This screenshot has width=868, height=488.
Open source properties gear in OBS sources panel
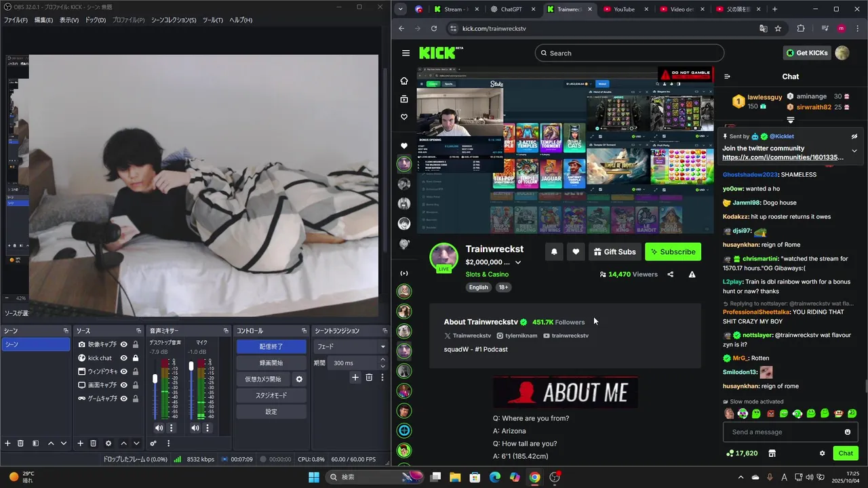108,443
